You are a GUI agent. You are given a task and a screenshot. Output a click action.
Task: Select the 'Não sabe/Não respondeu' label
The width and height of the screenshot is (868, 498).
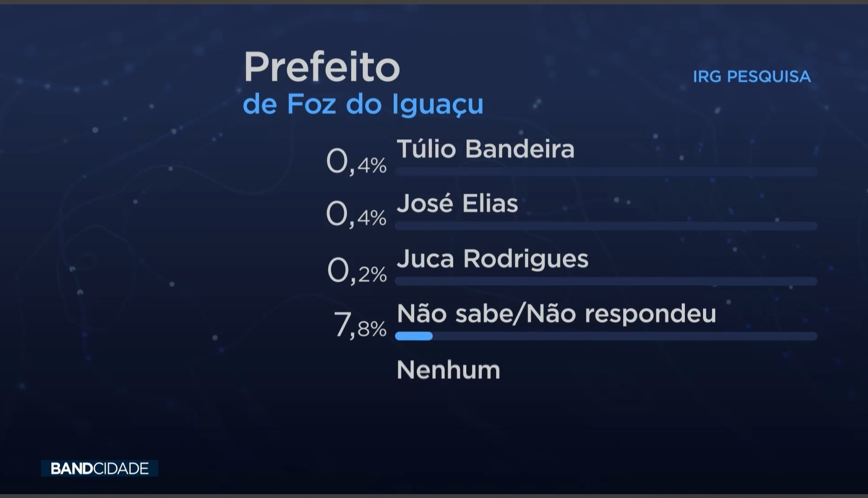pyautogui.click(x=556, y=314)
